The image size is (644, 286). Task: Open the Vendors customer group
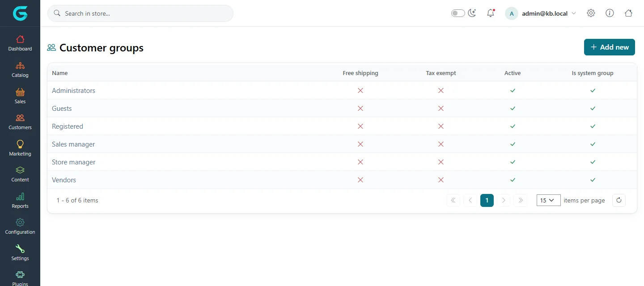(64, 180)
